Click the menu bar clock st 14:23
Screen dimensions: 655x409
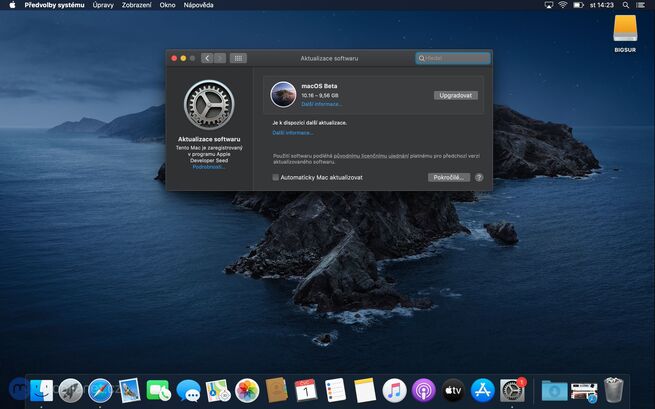pyautogui.click(x=602, y=5)
